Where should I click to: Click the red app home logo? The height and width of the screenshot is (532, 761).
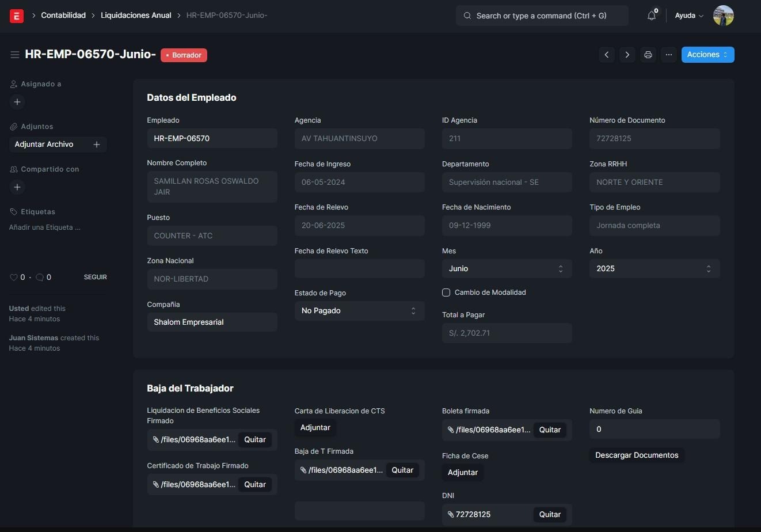click(17, 16)
